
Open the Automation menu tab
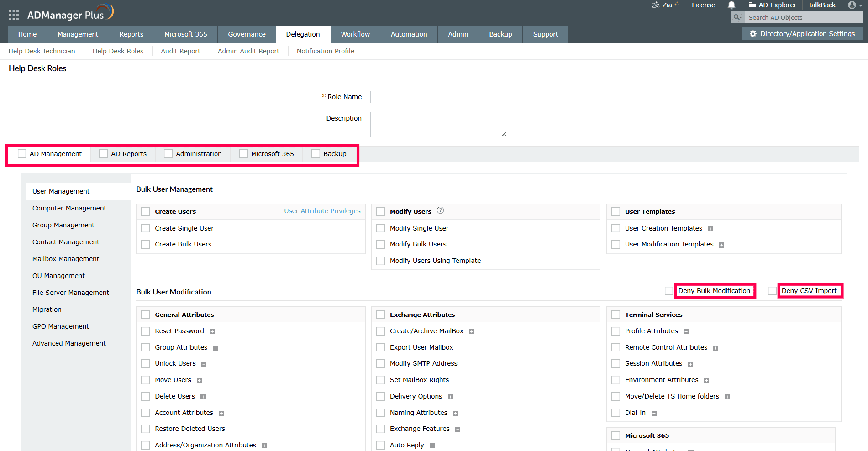pos(409,34)
